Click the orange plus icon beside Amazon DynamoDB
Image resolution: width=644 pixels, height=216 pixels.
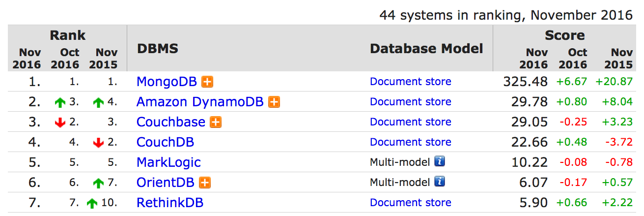coord(274,102)
